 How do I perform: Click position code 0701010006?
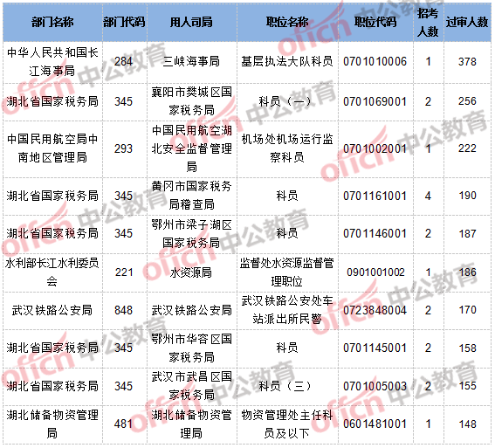(x=375, y=61)
